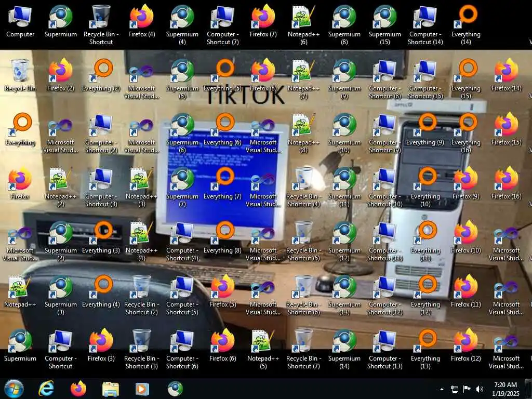Open the Windows Start menu orb
Image resolution: width=532 pixels, height=399 pixels.
tap(14, 389)
